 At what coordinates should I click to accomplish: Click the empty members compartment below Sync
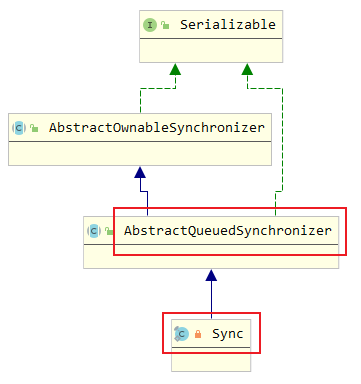pyautogui.click(x=211, y=359)
